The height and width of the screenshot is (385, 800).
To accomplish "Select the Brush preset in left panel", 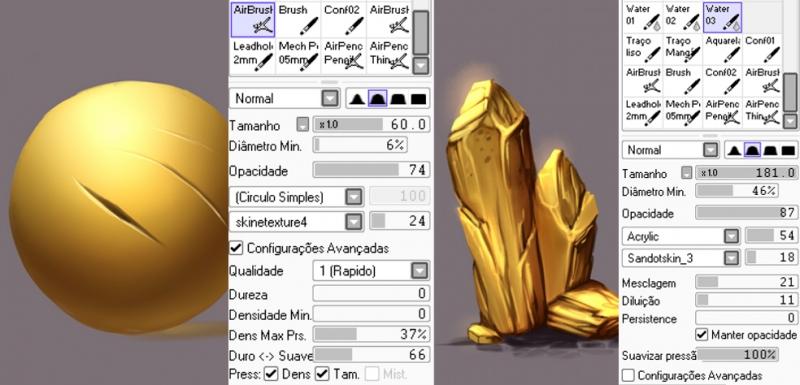I will tap(298, 19).
